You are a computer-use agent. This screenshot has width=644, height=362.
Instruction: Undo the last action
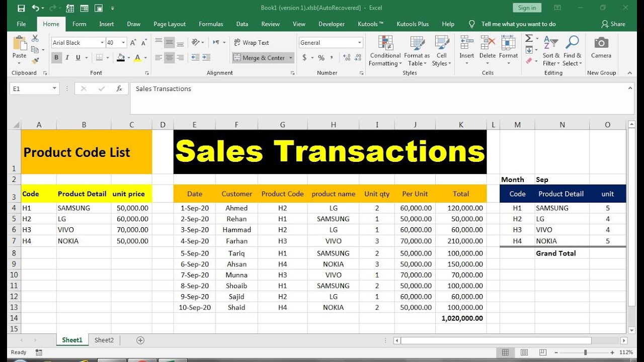click(x=35, y=8)
